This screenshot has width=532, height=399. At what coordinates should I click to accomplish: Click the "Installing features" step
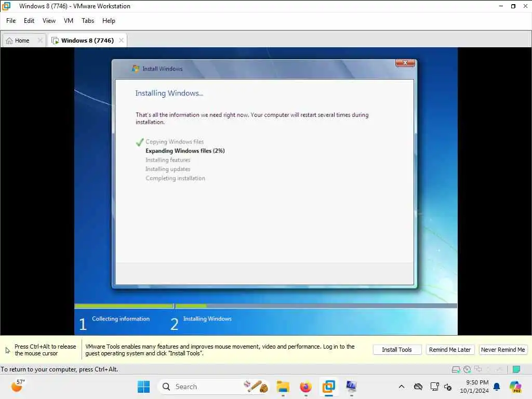(x=168, y=160)
